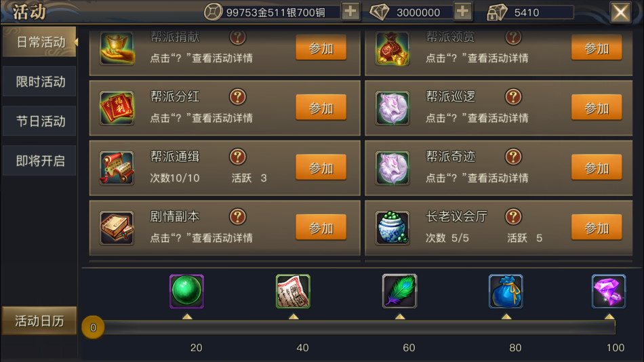The image size is (644, 362).
Task: Click the 帮派分红 red envelope icon
Action: pyautogui.click(x=117, y=108)
